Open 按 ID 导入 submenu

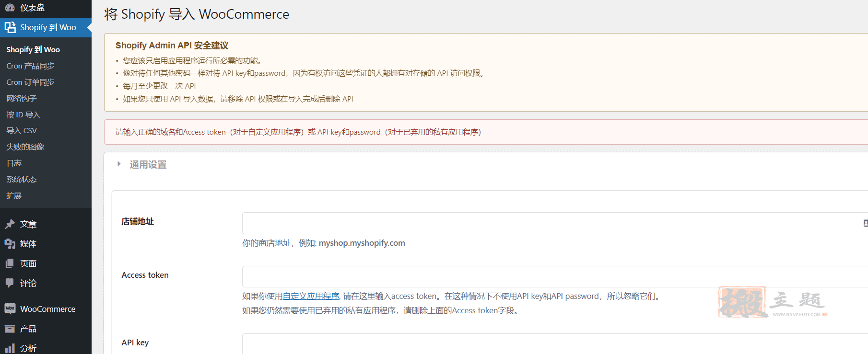tap(23, 114)
